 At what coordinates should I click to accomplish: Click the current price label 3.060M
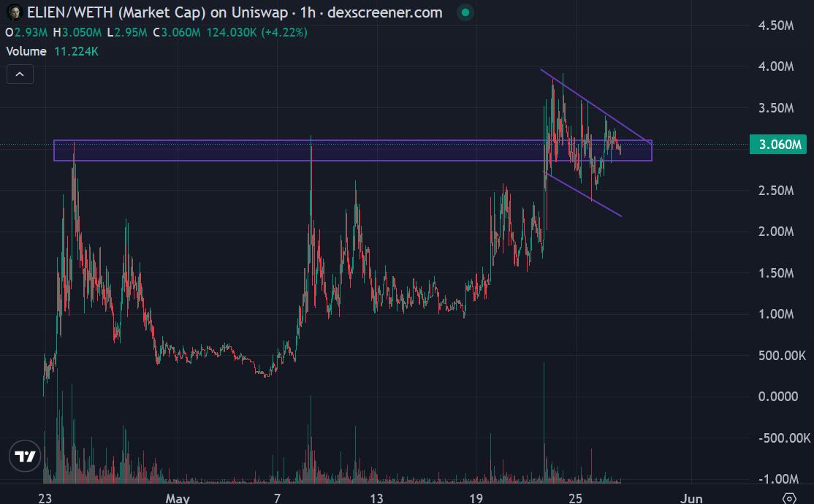779,145
